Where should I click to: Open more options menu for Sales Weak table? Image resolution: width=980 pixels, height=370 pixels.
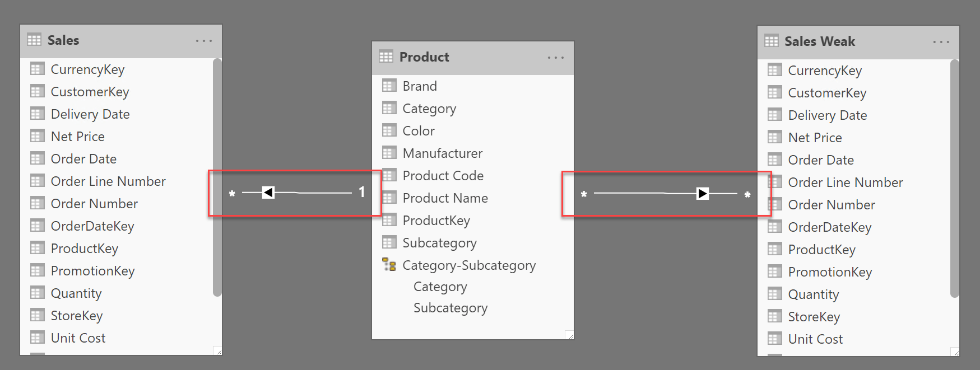[941, 42]
